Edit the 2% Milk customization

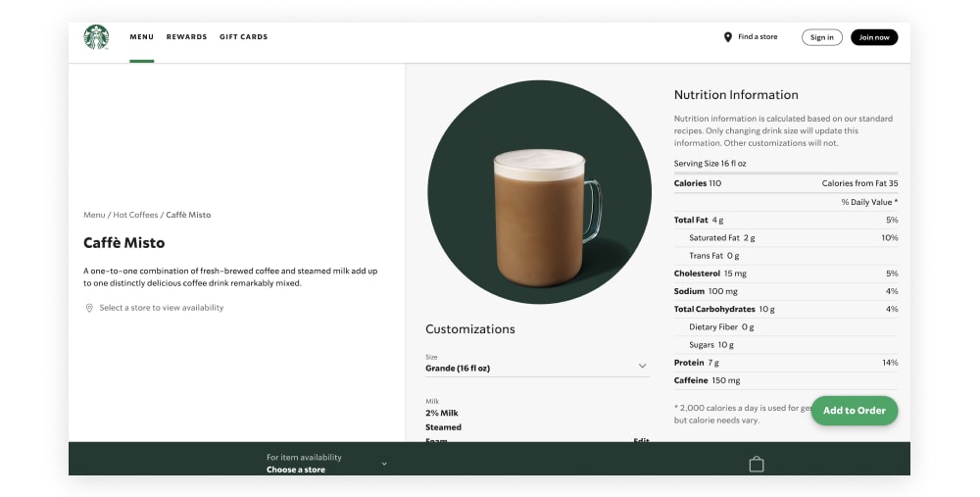click(x=641, y=440)
